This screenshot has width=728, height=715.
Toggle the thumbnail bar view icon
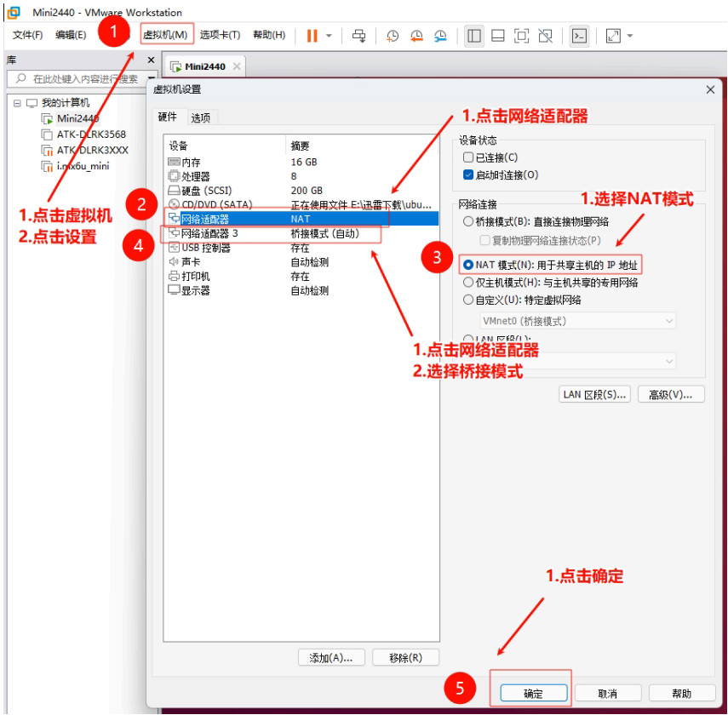pos(498,36)
